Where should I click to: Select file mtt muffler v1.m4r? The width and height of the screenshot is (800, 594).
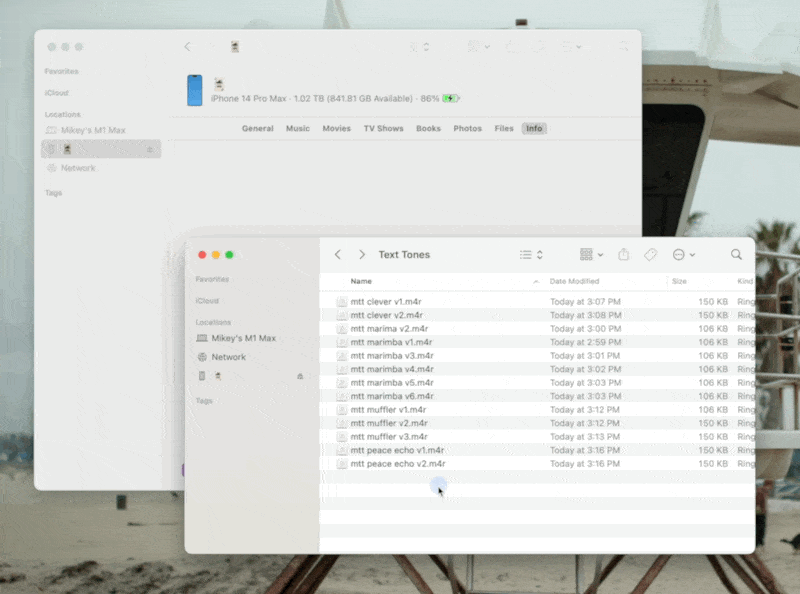[x=388, y=410]
